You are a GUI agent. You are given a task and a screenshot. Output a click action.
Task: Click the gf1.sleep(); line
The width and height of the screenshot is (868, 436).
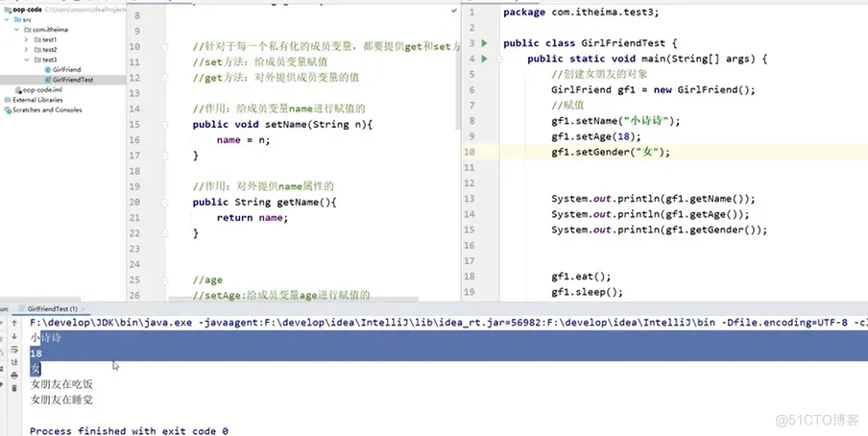(587, 292)
